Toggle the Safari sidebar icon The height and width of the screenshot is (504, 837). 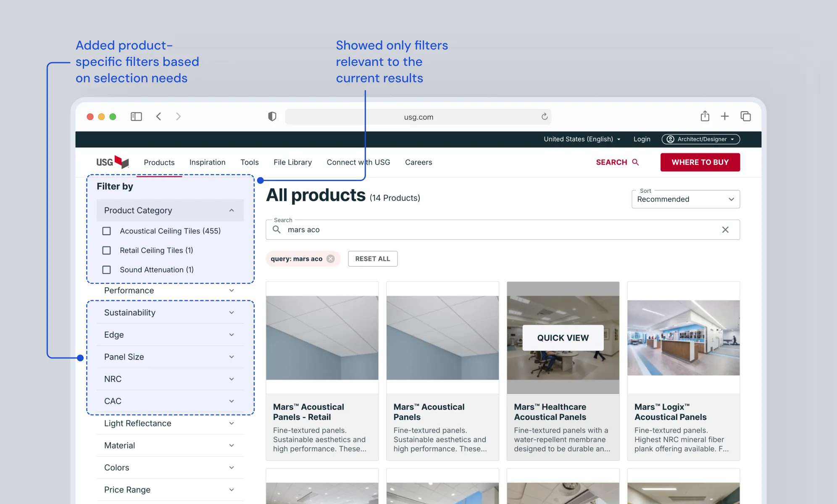coord(136,116)
